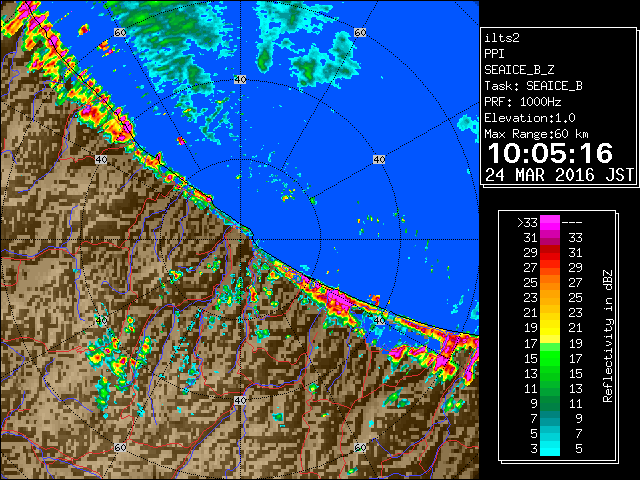
Task: Select the 60 km ring label at the northeast
Action: pyautogui.click(x=360, y=33)
